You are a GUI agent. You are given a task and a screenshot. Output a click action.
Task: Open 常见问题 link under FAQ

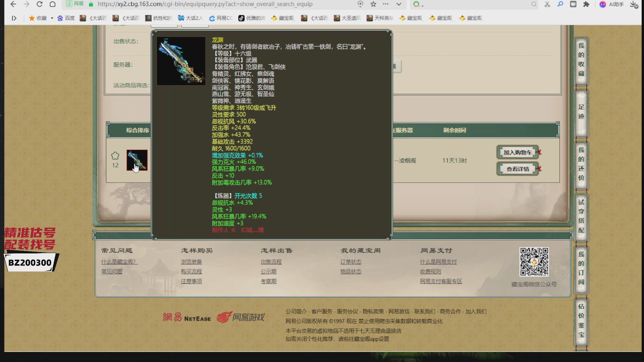(112, 271)
